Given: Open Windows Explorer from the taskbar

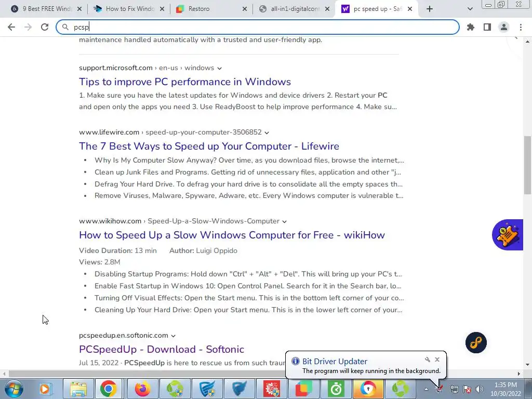Looking at the screenshot, I should [78, 389].
